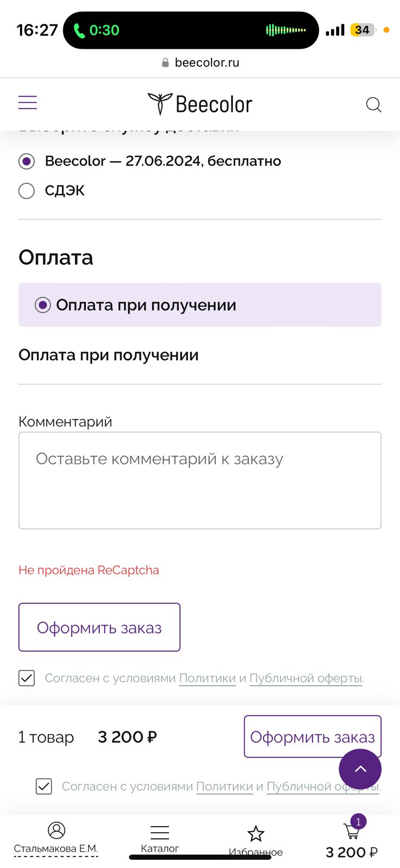Viewport: 400px width, 868px height.
Task: Open the Политики link under the form
Action: [x=208, y=678]
